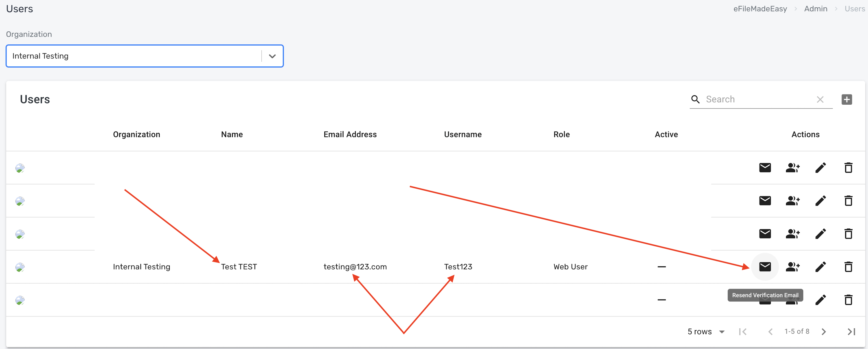The width and height of the screenshot is (868, 349).
Task: Go to next page of users
Action: 824,331
